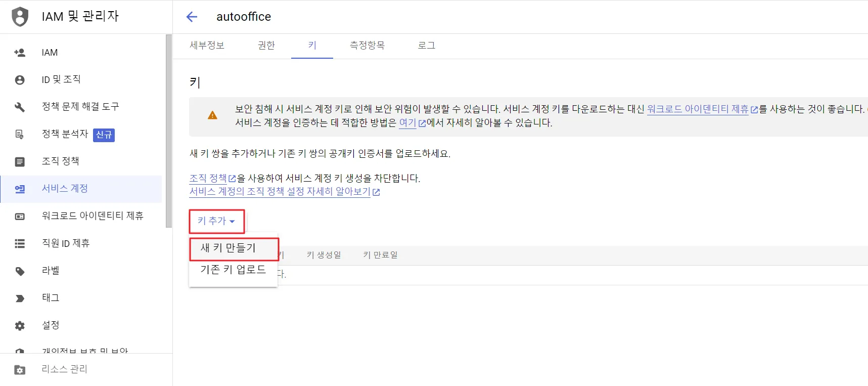Click the autooffice page title
The image size is (868, 386).
244,17
